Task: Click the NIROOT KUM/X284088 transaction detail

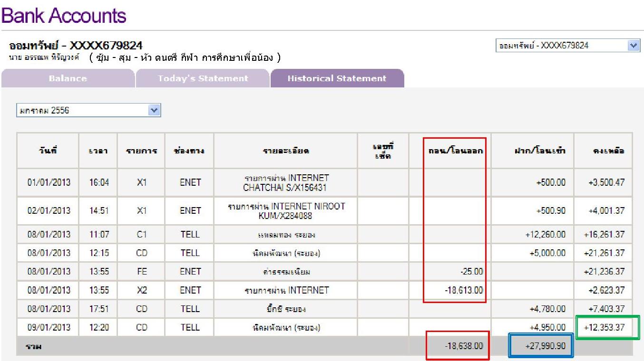Action: pyautogui.click(x=286, y=211)
